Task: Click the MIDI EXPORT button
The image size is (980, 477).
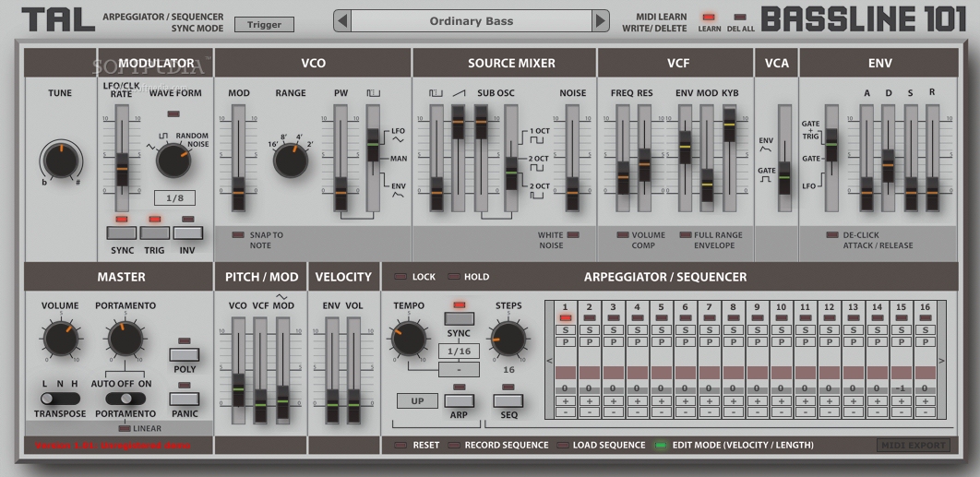Action: point(914,445)
